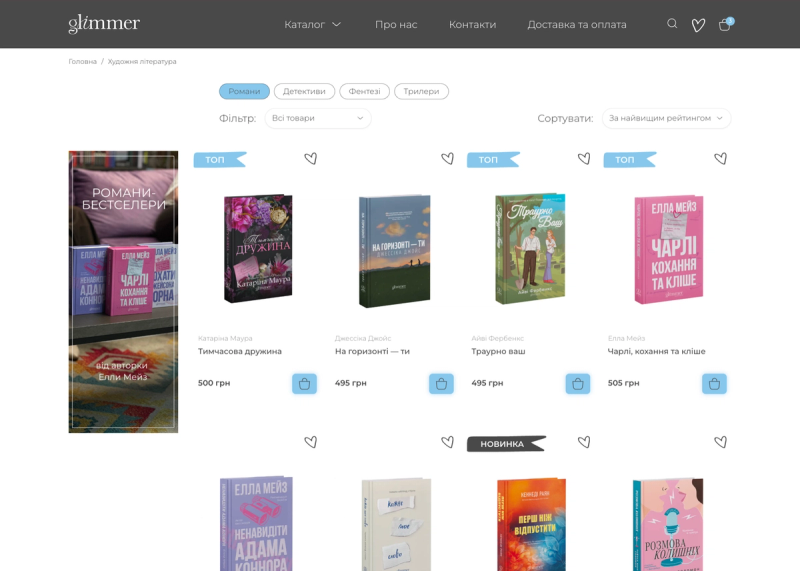Toggle heart on the beige torn-paper book
The width and height of the screenshot is (800, 571).
pyautogui.click(x=447, y=442)
